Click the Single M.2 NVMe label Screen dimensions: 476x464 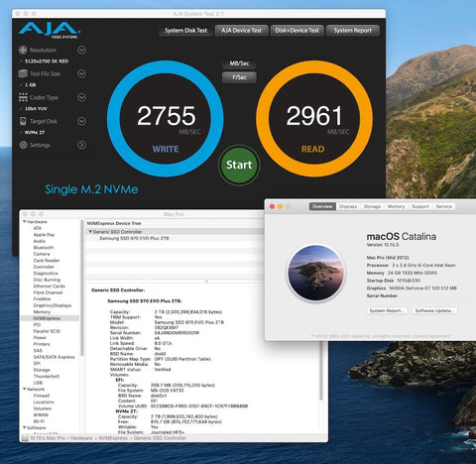tap(91, 189)
